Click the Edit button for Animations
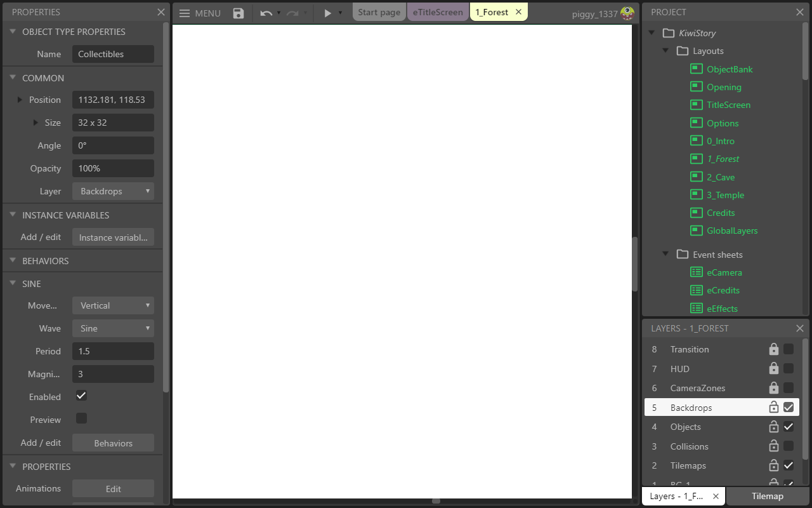This screenshot has height=508, width=812. [113, 488]
